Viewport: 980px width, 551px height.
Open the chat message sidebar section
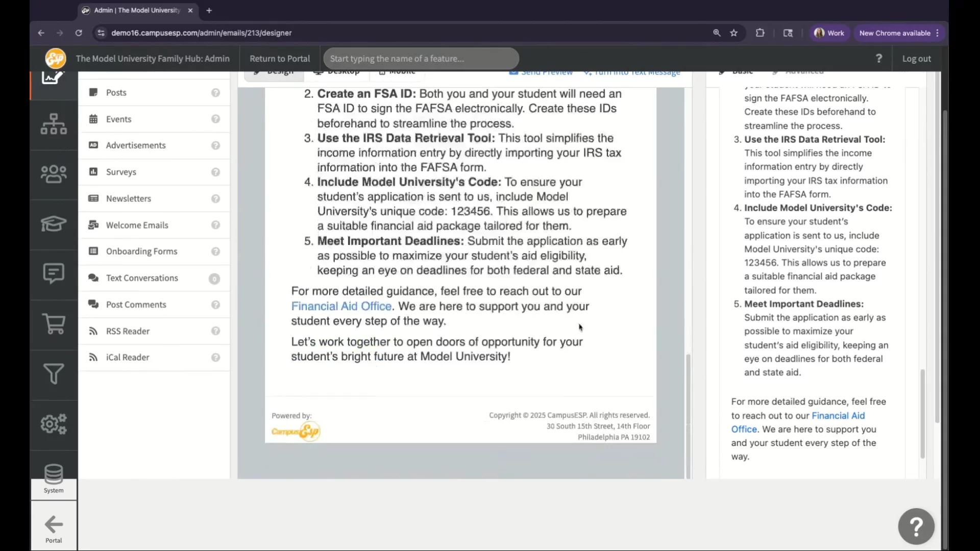tap(54, 274)
